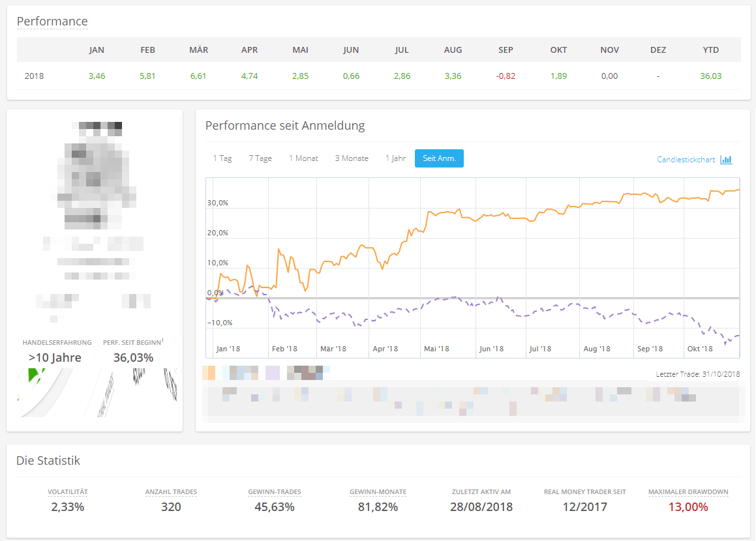Click the Gewinn-Monate value 81,82%

point(378,507)
